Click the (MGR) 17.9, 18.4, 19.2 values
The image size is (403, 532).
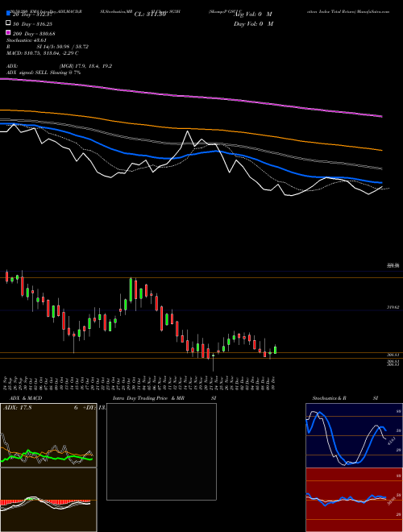tap(85, 66)
